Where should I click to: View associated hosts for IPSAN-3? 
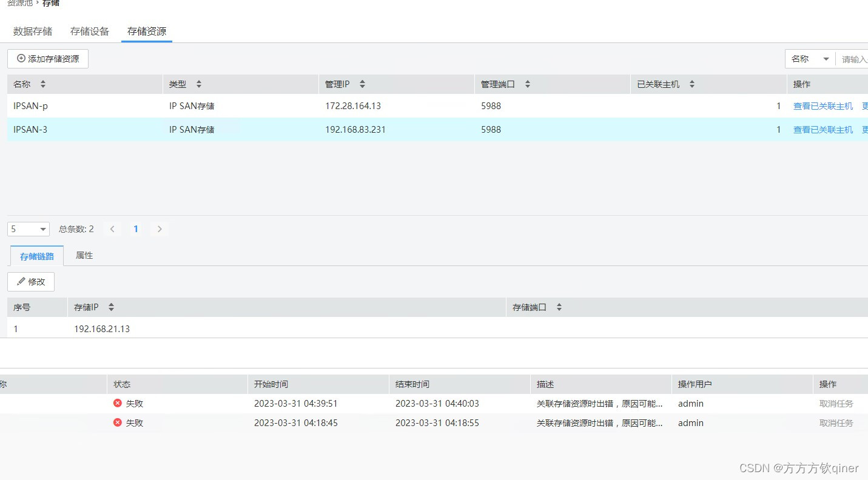point(823,130)
